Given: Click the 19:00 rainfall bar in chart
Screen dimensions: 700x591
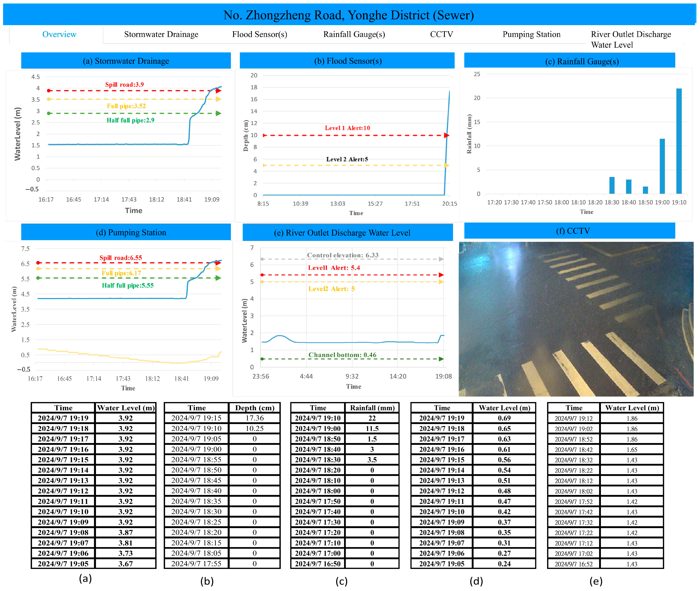Looking at the screenshot, I should pos(662,166).
